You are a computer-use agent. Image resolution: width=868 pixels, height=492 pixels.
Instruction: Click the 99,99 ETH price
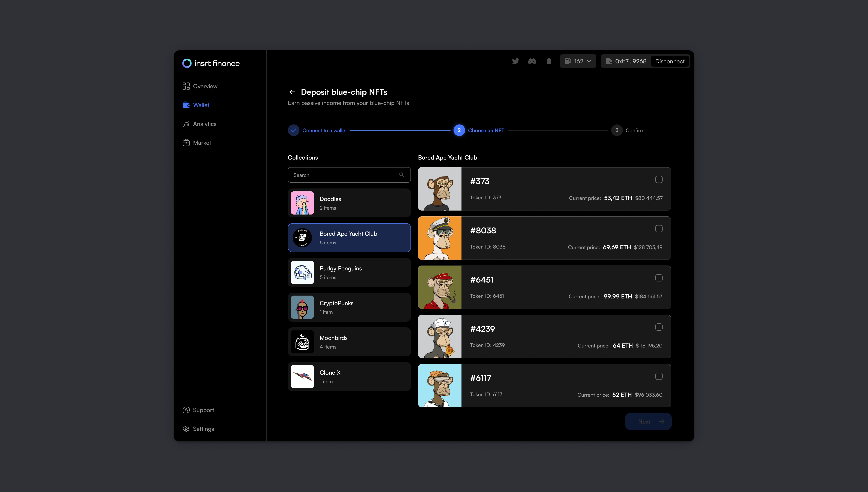(x=618, y=296)
